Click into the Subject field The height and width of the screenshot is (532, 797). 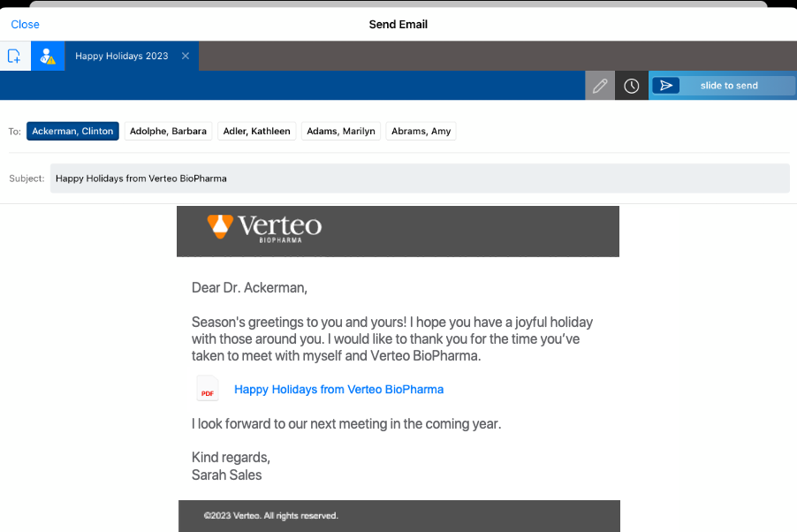(420, 178)
